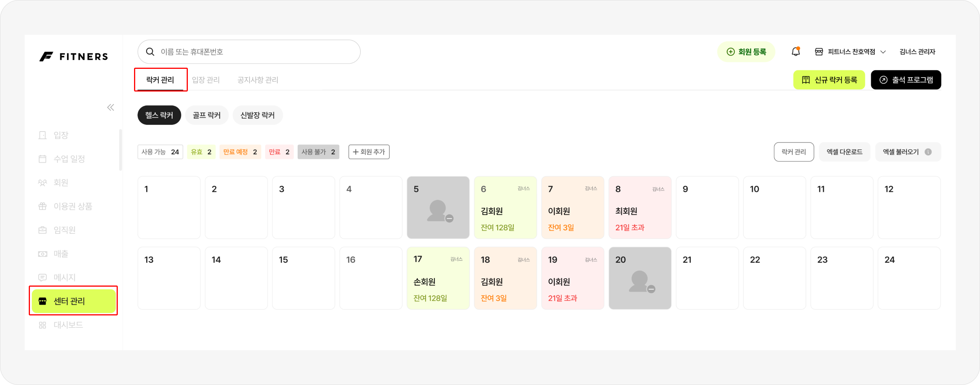Click the sidebar vertical scrollbar

point(120,150)
